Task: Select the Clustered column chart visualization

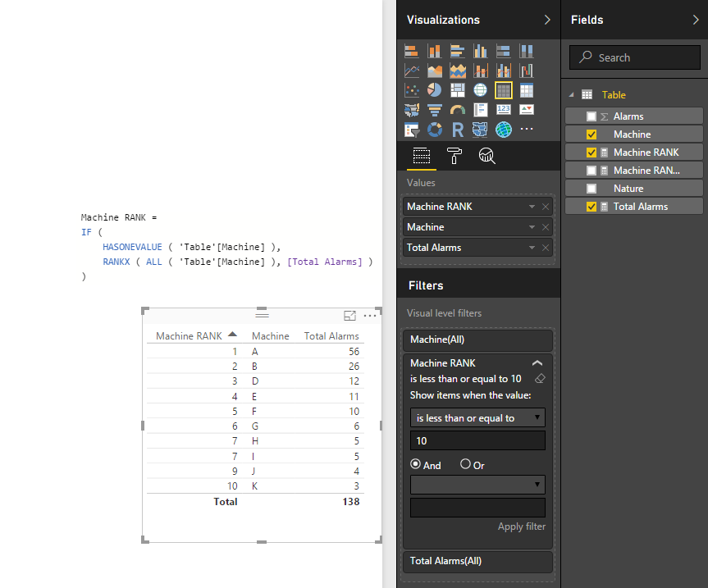Action: (x=481, y=51)
